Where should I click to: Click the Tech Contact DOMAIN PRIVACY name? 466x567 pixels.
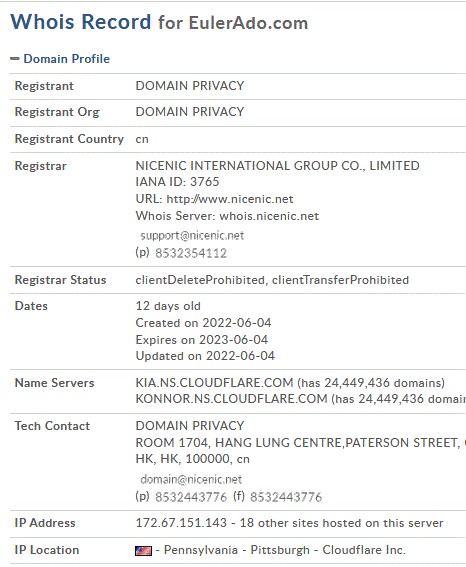190,426
